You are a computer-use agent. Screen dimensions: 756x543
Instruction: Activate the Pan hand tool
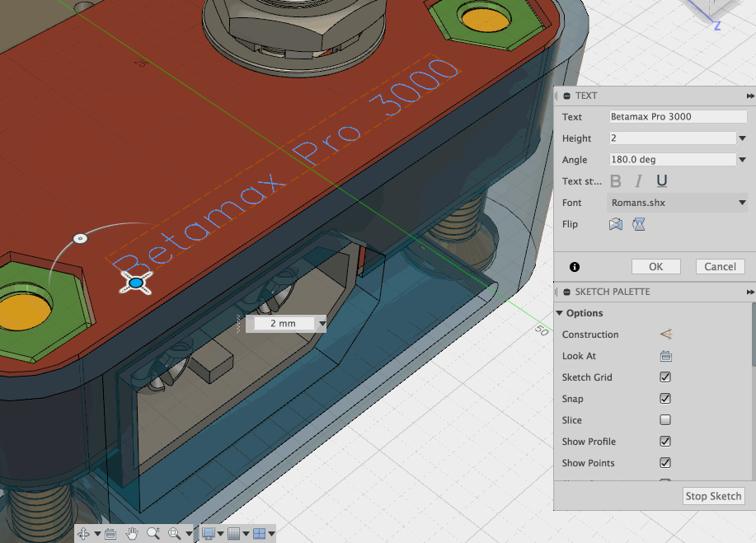(132, 534)
